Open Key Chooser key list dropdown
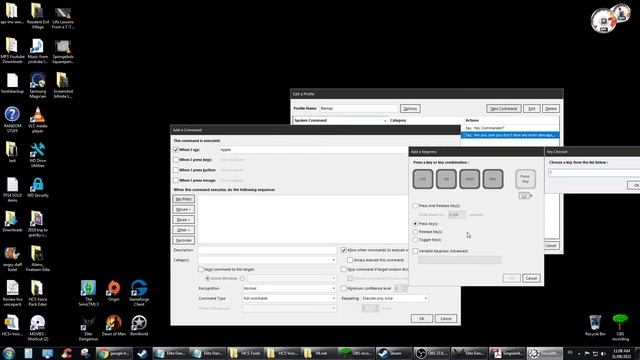Image resolution: width=640 pixels, height=360 pixels. (x=594, y=173)
